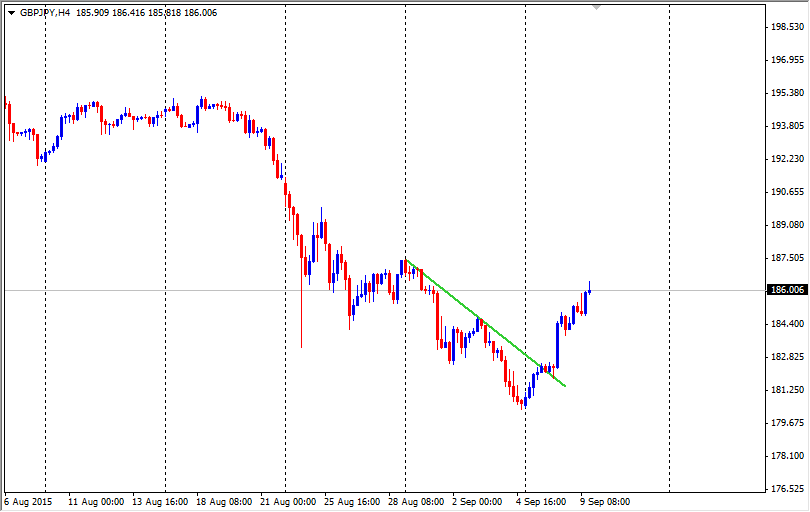Screen dimensions: 810x512
Task: Click the 189.080 price scale label
Action: [x=787, y=225]
